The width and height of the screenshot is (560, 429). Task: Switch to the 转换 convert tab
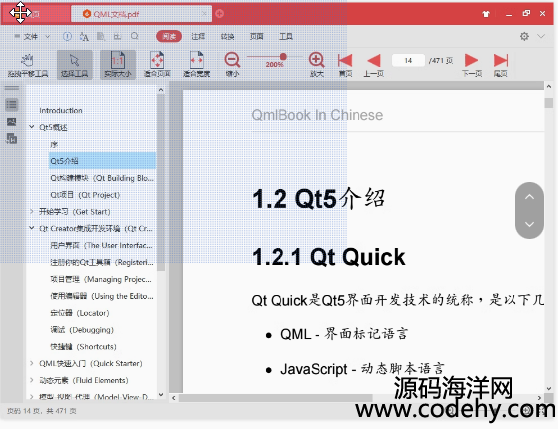point(227,36)
